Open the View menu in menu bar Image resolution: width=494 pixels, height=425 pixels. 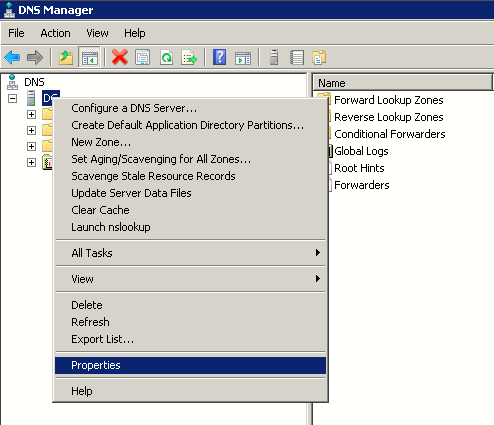point(97,33)
